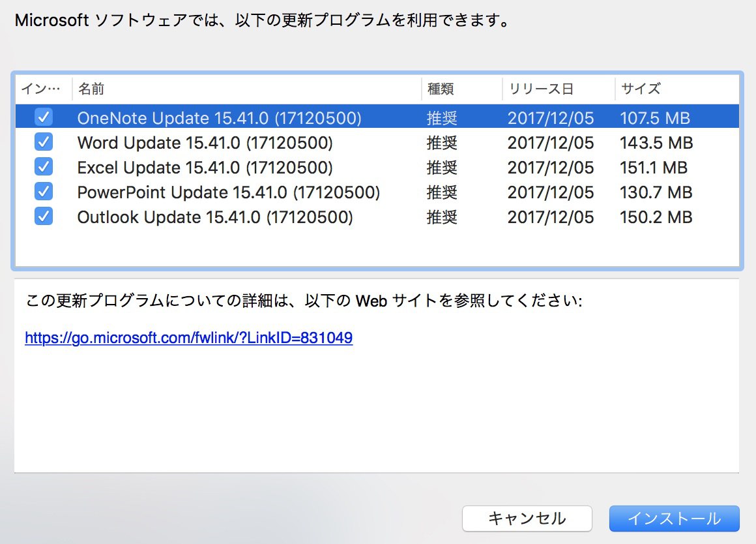Select the Outlook Update 15.41.0 row

coord(377,217)
